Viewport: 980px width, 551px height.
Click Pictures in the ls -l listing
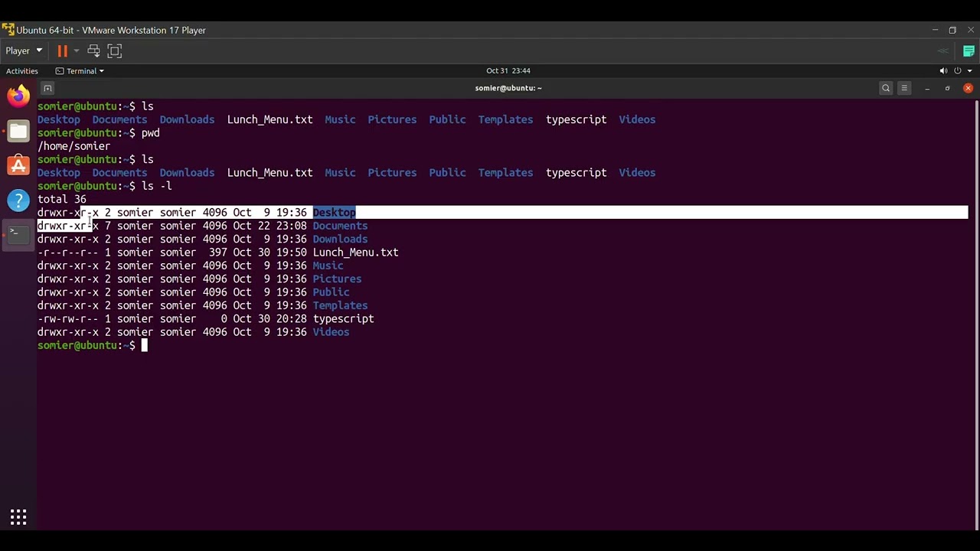click(x=337, y=279)
